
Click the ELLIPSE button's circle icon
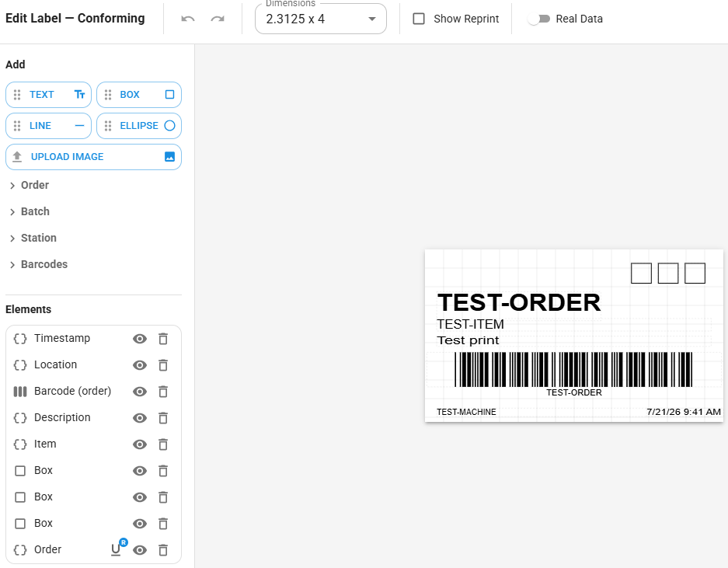tap(170, 126)
